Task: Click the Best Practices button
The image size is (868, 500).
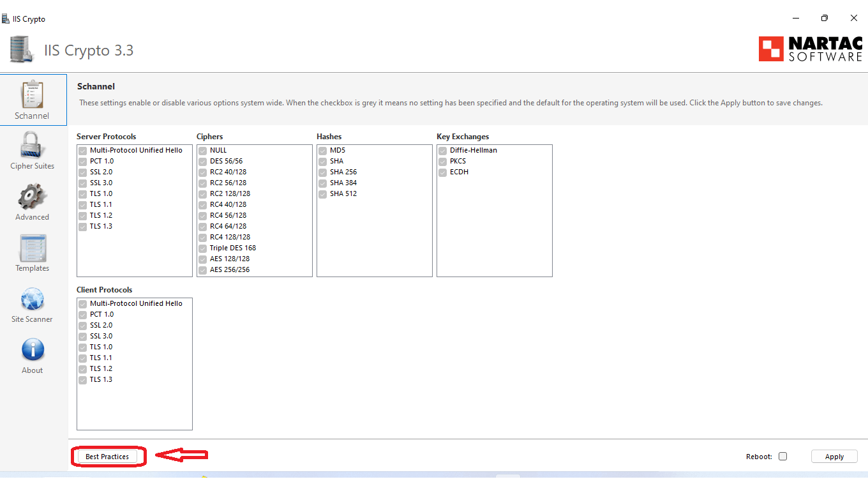Action: 107,457
